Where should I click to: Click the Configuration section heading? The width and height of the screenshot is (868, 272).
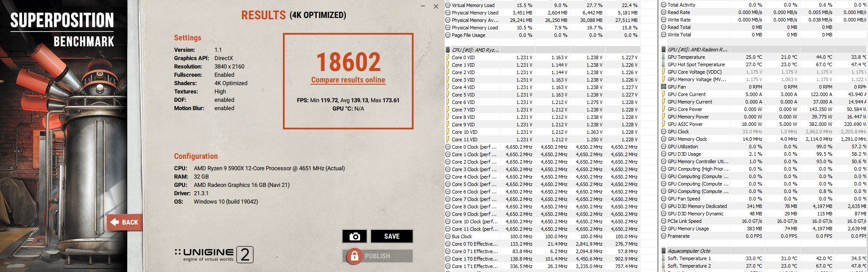pyautogui.click(x=196, y=156)
